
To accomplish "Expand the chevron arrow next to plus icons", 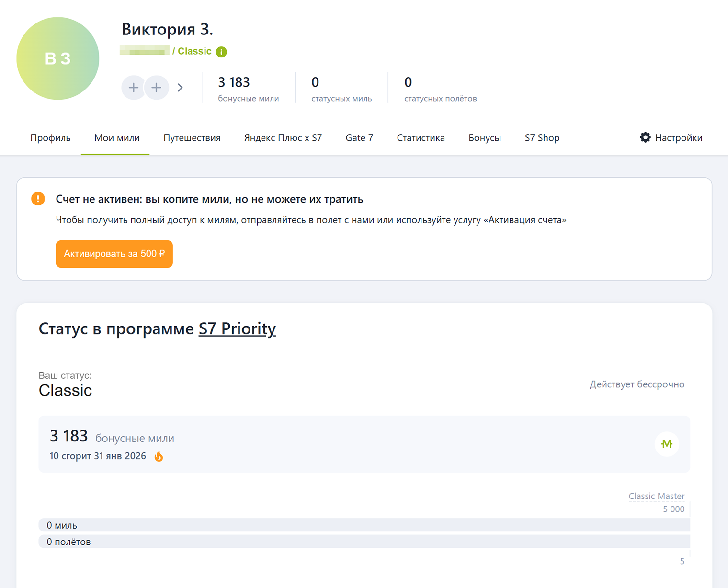I will pos(180,88).
